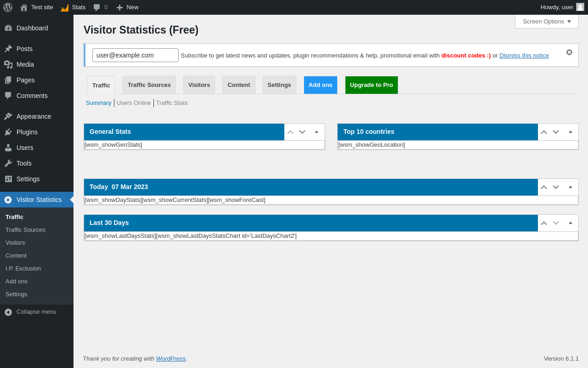
Task: Move Top 10 countries panel down
Action: tap(556, 132)
